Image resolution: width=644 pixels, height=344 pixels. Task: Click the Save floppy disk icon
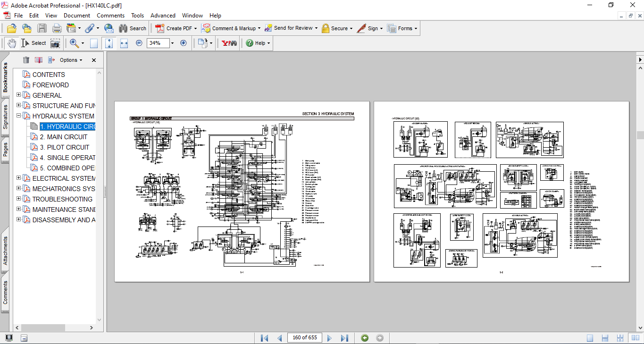click(x=42, y=28)
